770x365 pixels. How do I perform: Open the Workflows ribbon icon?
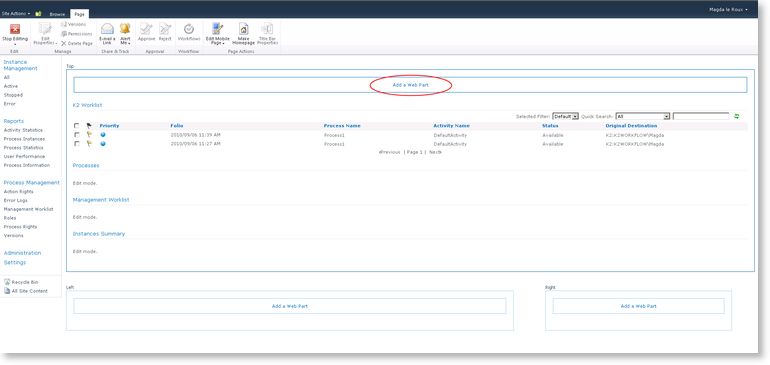(189, 28)
